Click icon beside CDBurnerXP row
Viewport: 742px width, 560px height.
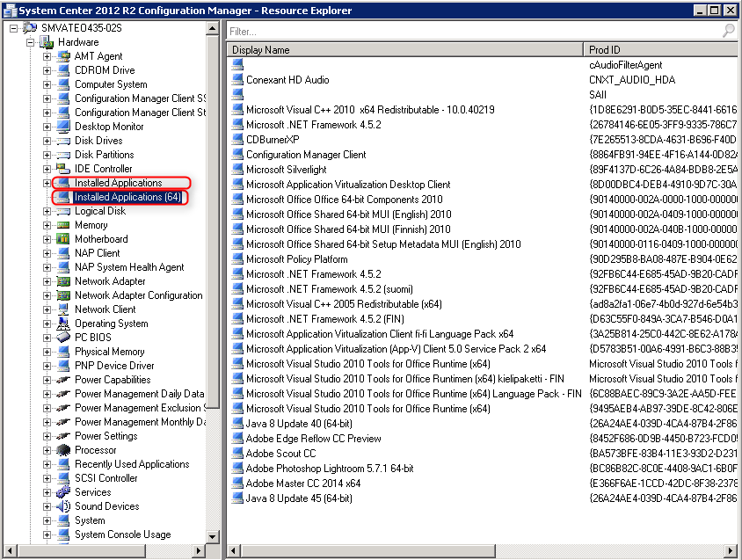coord(237,139)
